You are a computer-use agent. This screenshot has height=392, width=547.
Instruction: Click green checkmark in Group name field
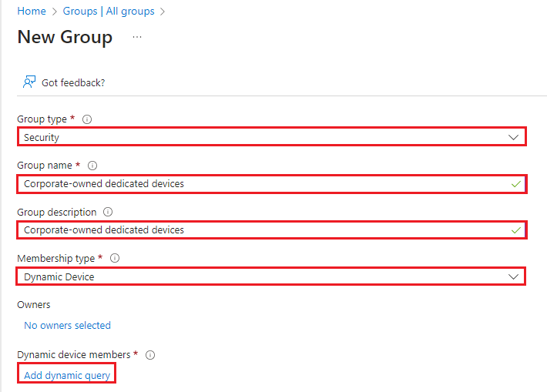tap(515, 184)
